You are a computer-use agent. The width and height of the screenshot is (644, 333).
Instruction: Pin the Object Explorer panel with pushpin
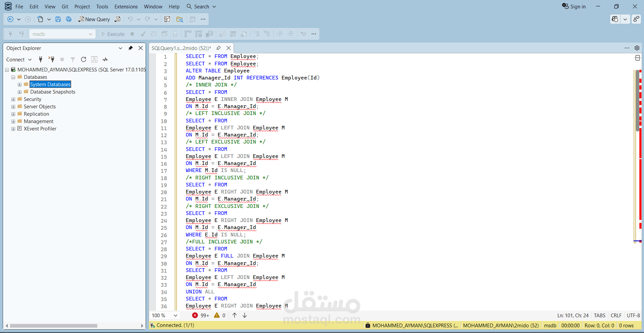[131, 48]
